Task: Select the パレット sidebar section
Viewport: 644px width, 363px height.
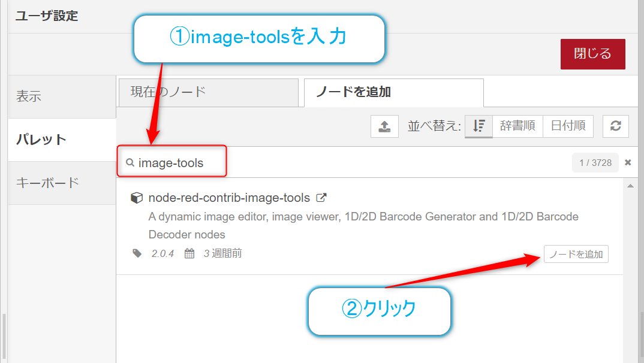Action: click(x=62, y=140)
